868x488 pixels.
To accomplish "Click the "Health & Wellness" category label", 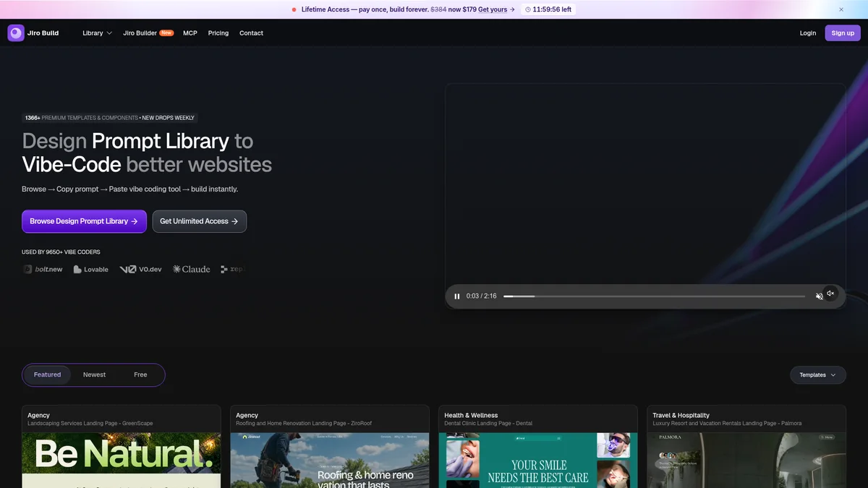I will pos(471,416).
